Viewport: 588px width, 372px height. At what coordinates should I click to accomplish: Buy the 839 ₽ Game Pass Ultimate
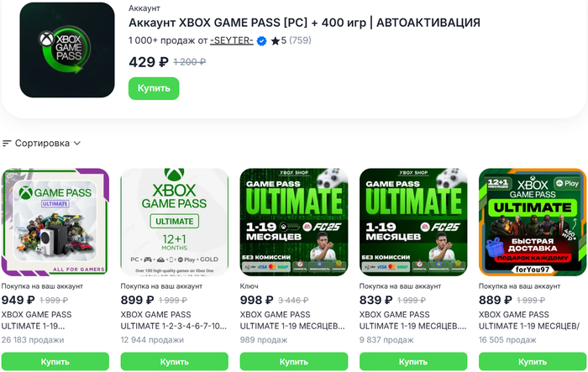[413, 362]
